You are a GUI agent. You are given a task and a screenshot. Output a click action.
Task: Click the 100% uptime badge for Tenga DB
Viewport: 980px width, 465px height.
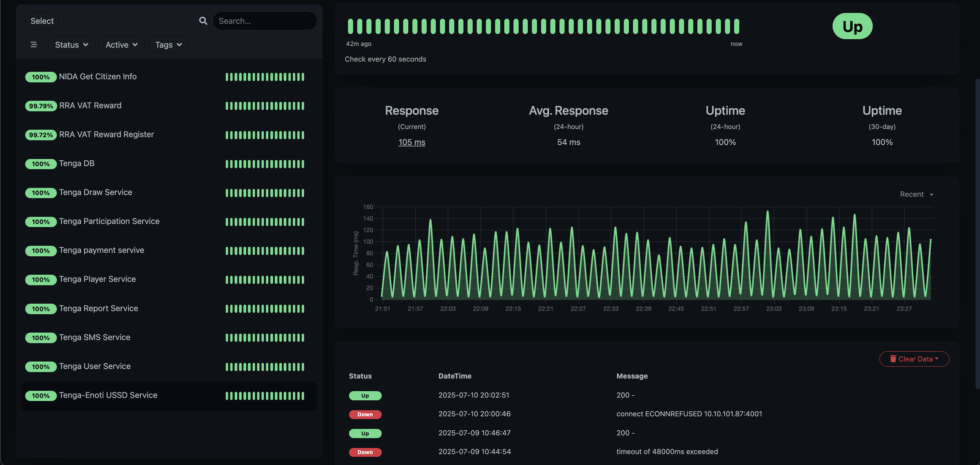pyautogui.click(x=41, y=164)
